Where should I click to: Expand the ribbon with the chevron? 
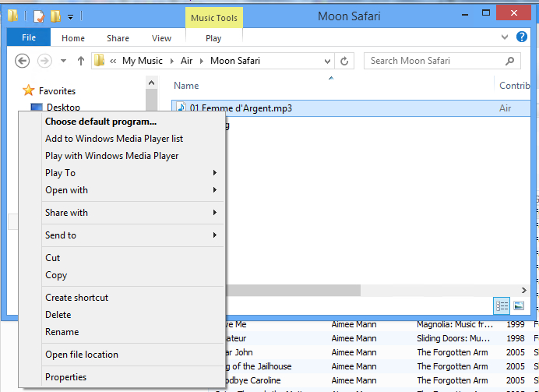(x=505, y=37)
